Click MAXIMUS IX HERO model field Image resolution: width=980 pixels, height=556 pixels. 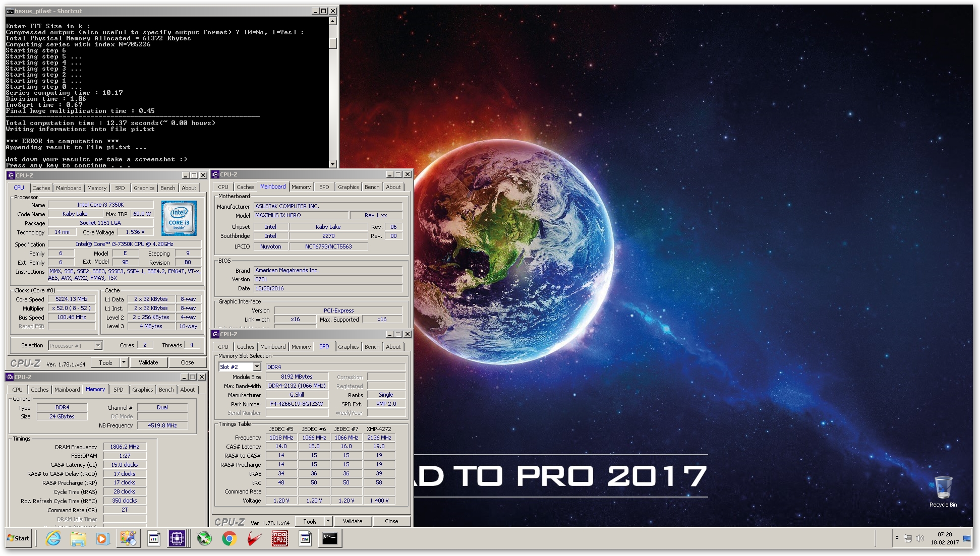coord(301,215)
